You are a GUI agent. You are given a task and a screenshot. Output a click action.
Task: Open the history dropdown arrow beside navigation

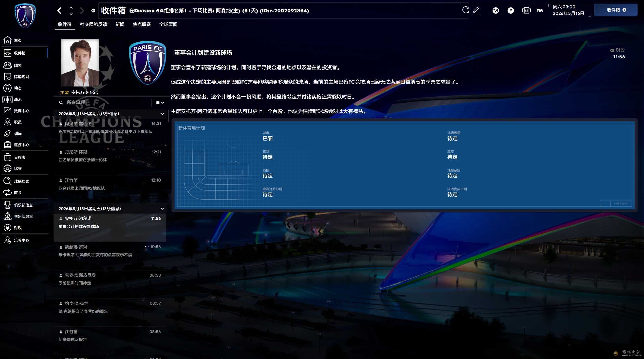coord(93,10)
